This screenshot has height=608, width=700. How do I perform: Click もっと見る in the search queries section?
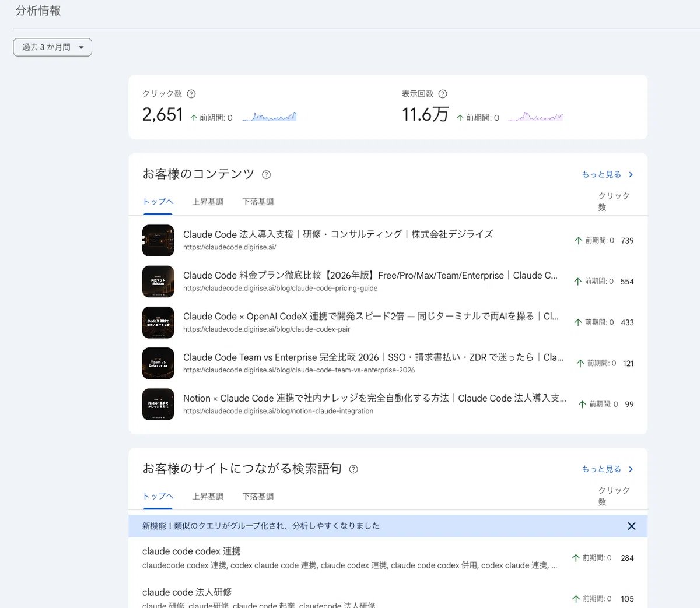pyautogui.click(x=601, y=469)
